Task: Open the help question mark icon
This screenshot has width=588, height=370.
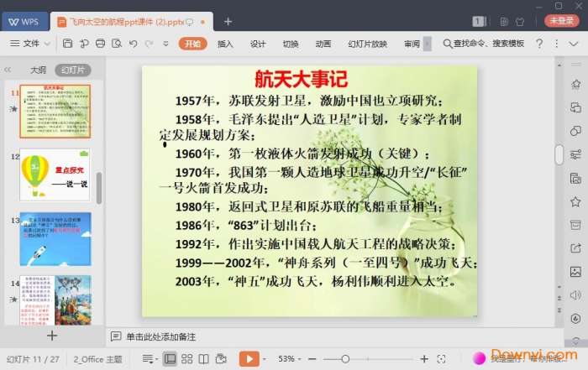Action: (539, 44)
